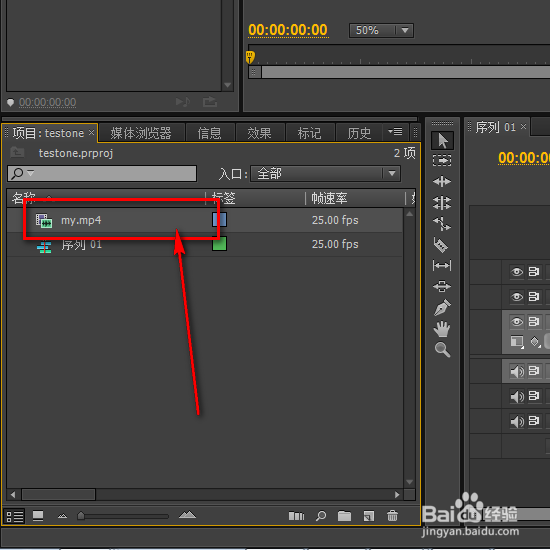
Task: Mute speaker on the bottommost audio track
Action: coord(517,421)
